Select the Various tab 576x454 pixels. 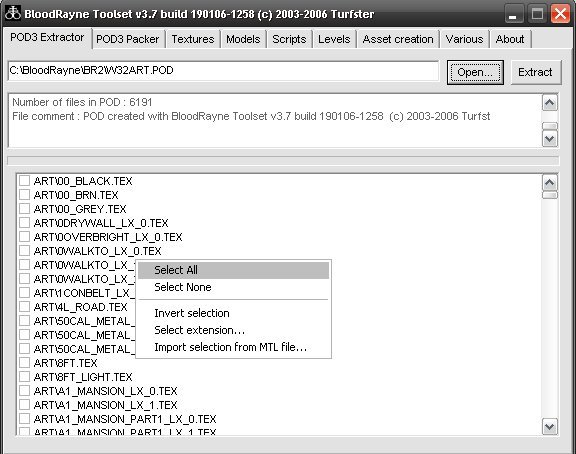pos(464,39)
